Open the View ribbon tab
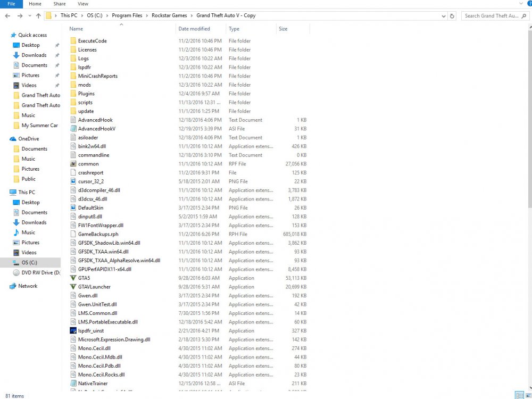532x399 pixels. point(83,4)
